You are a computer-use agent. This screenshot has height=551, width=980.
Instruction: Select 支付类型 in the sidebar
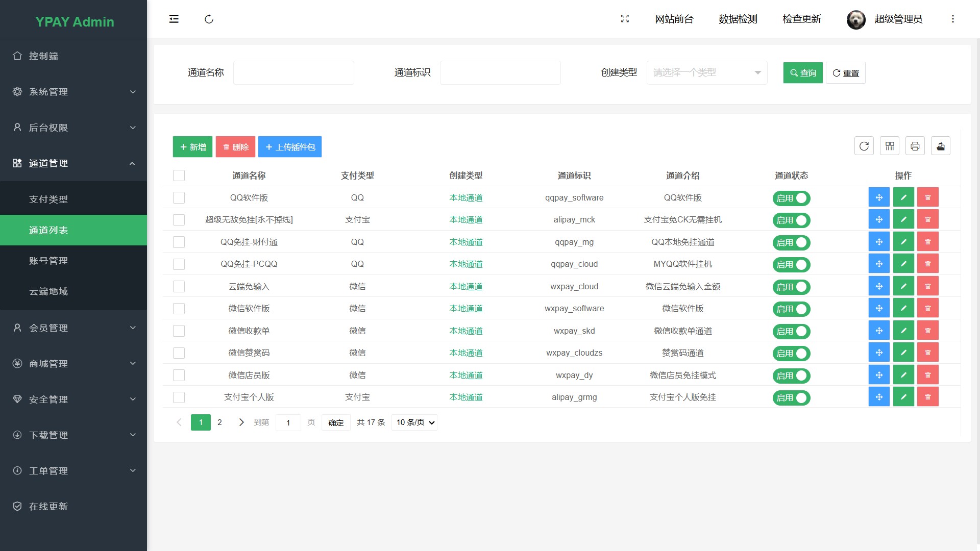coord(48,199)
